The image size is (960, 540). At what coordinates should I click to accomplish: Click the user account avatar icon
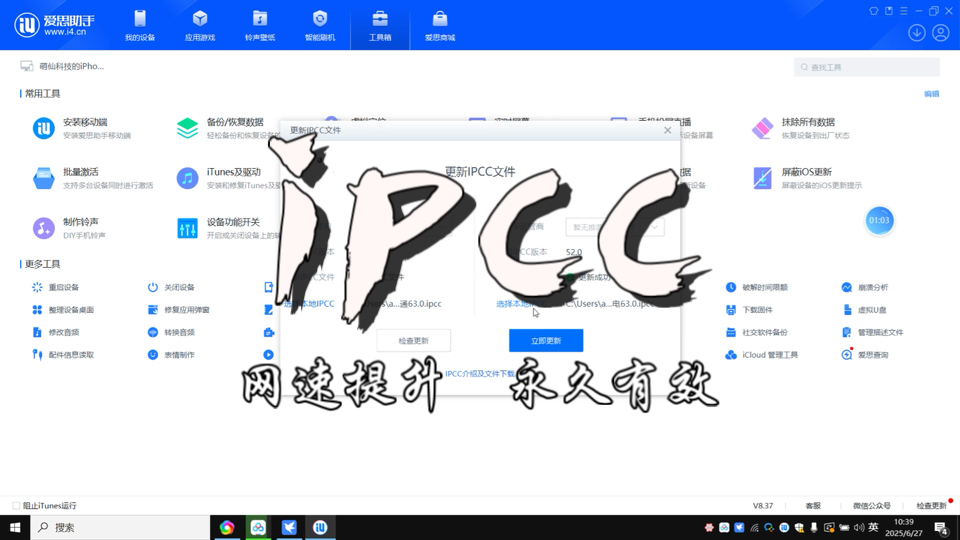click(940, 32)
